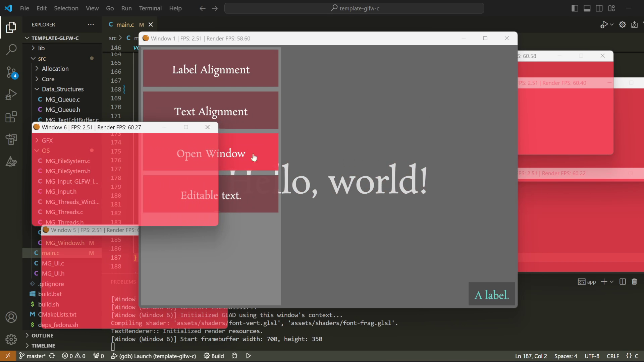The image size is (644, 362).
Task: Expand the Core folder
Action: tap(62, 79)
